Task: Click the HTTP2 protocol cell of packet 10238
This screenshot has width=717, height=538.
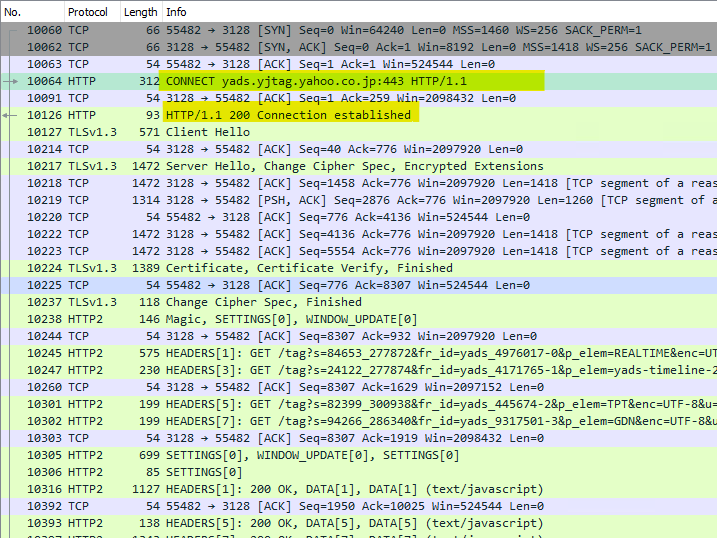Action: tap(86, 319)
